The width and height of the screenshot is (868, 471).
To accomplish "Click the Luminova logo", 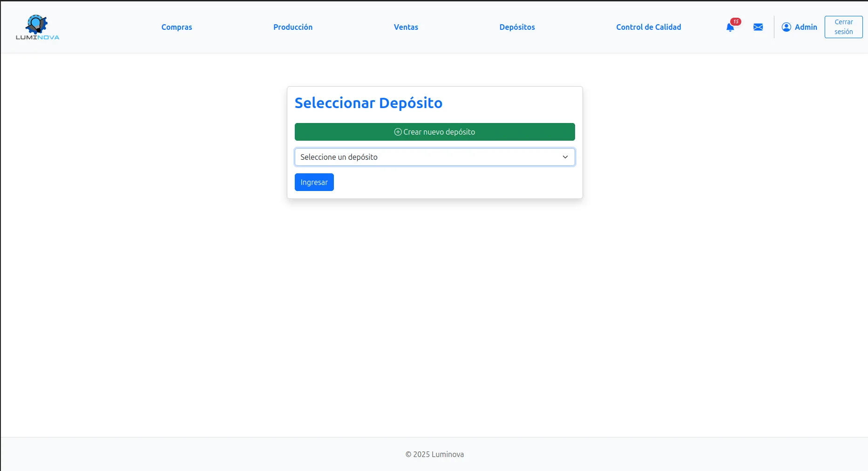I will [x=37, y=27].
